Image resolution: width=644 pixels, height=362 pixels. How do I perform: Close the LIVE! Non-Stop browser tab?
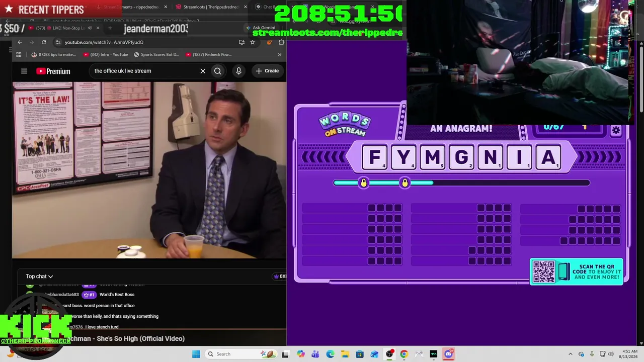(98, 28)
